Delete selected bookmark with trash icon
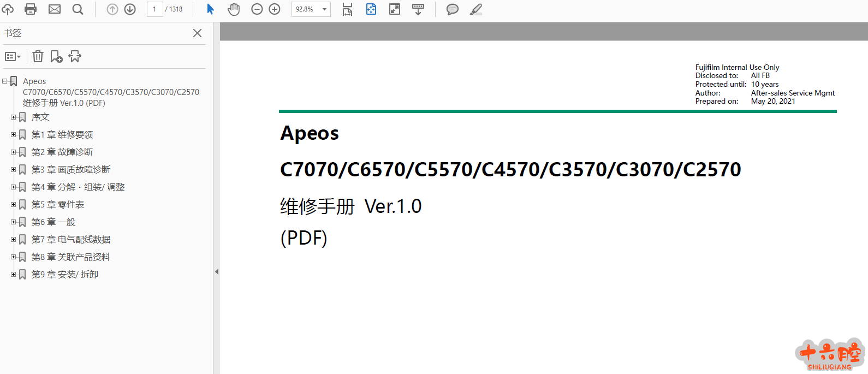 coord(38,56)
